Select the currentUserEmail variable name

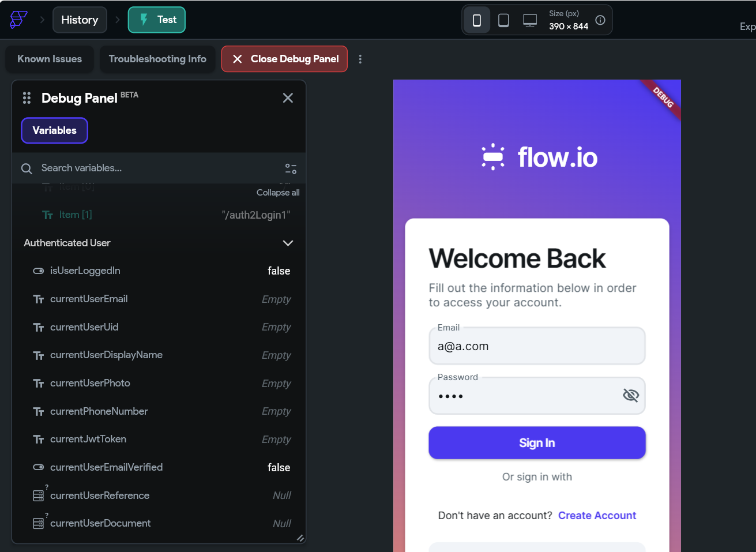click(89, 299)
